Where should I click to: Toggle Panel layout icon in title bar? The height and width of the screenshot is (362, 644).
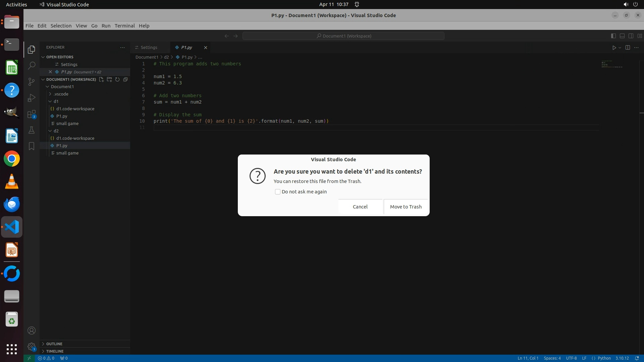click(622, 36)
